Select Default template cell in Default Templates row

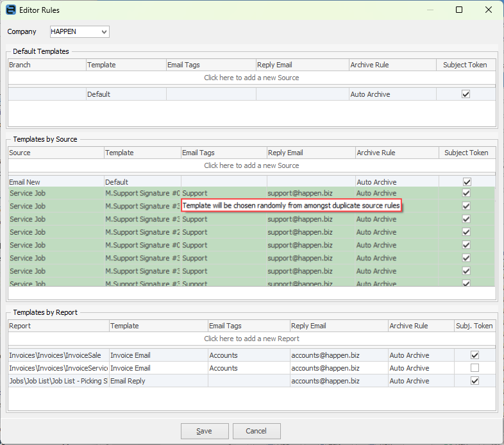[126, 94]
